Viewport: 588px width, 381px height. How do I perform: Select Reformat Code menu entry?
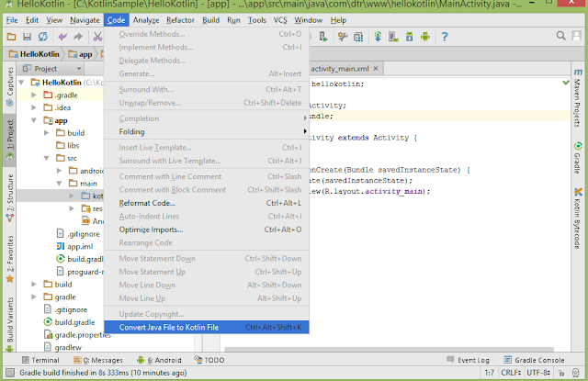(207, 203)
